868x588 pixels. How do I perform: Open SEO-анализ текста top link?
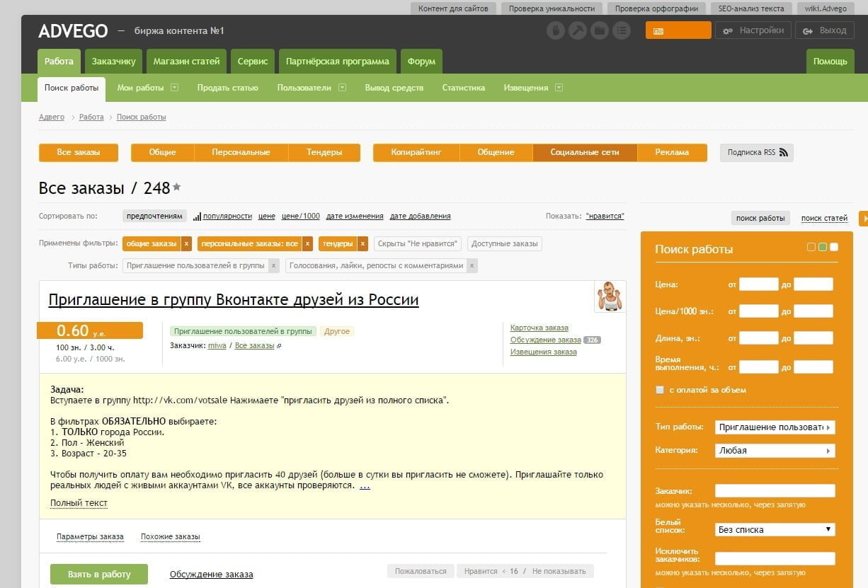click(751, 8)
